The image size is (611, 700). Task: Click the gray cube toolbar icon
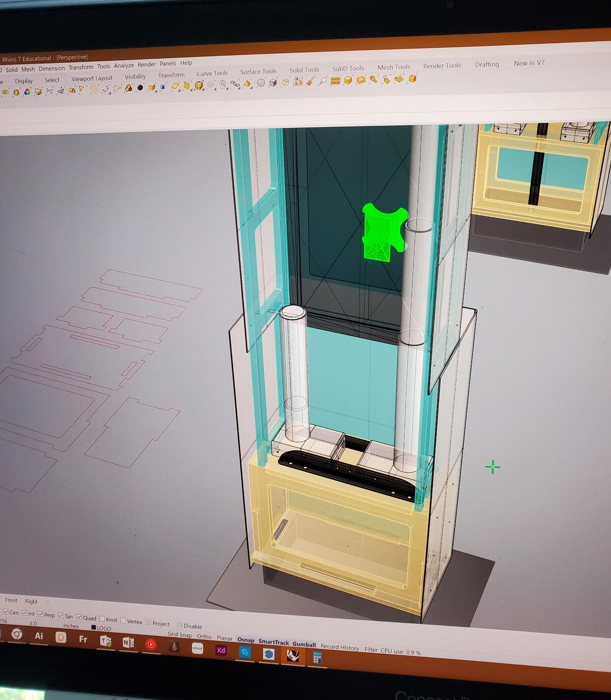tap(273, 83)
